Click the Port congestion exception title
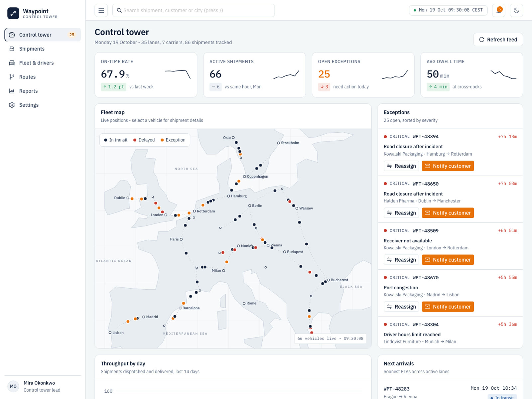Viewport: 532px width, 399px height. coord(401,288)
